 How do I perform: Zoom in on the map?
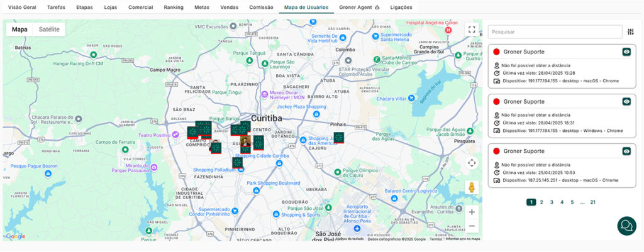click(x=472, y=212)
